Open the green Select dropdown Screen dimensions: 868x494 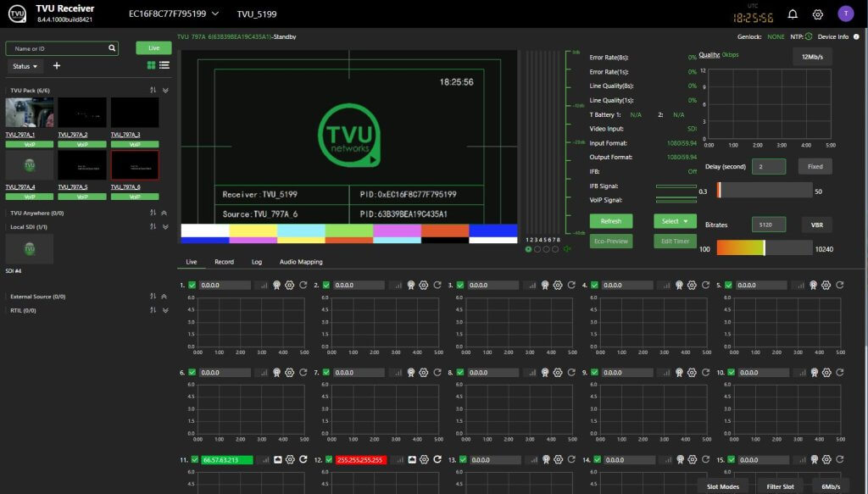pos(675,221)
